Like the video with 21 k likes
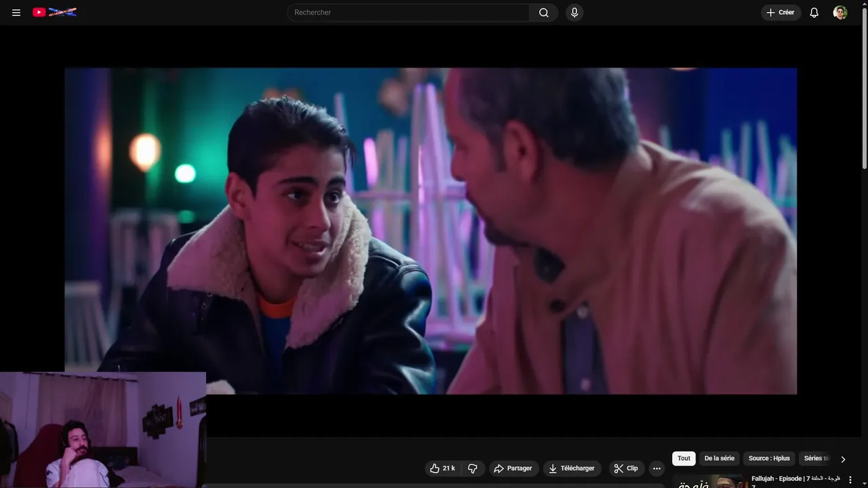This screenshot has height=488, width=868. [443, 468]
